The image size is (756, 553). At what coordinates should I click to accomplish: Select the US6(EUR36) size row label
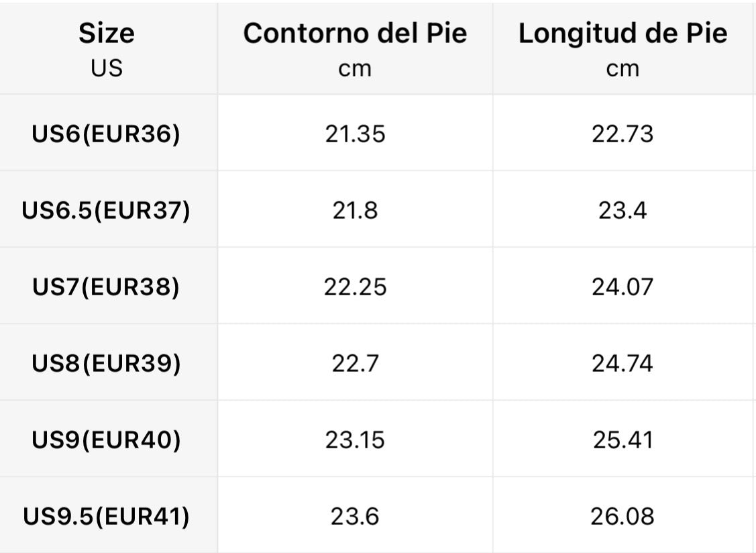[107, 134]
